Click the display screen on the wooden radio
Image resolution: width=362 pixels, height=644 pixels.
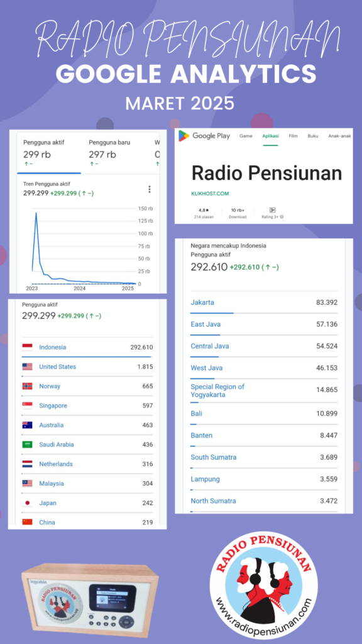click(x=112, y=599)
